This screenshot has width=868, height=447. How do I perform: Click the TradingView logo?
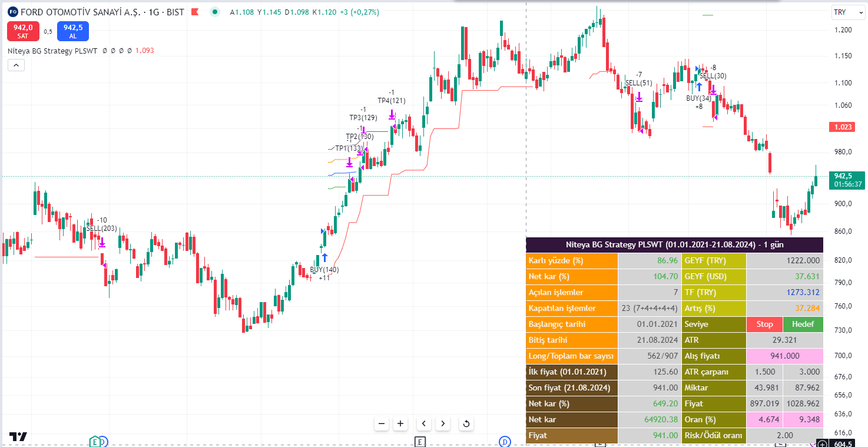tap(18, 437)
